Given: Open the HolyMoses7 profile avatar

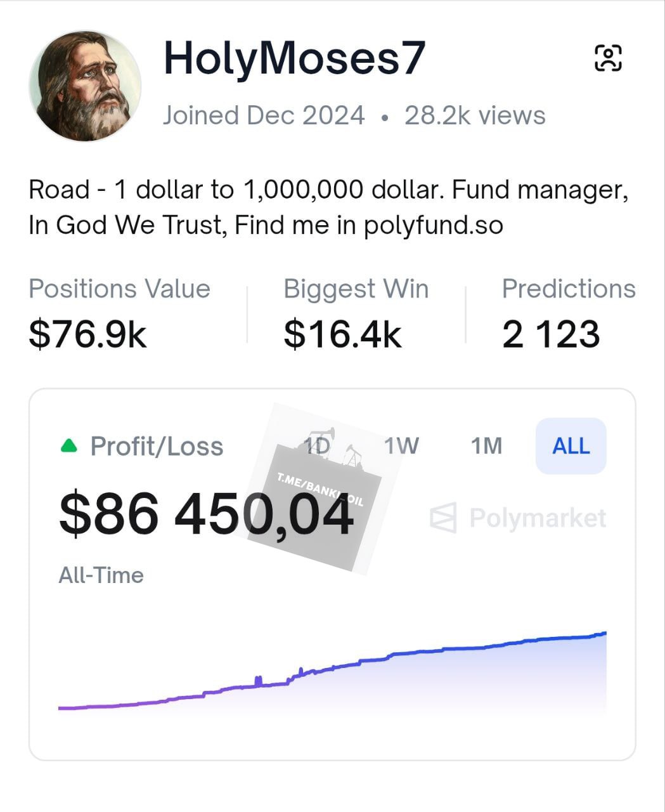Looking at the screenshot, I should click(86, 86).
